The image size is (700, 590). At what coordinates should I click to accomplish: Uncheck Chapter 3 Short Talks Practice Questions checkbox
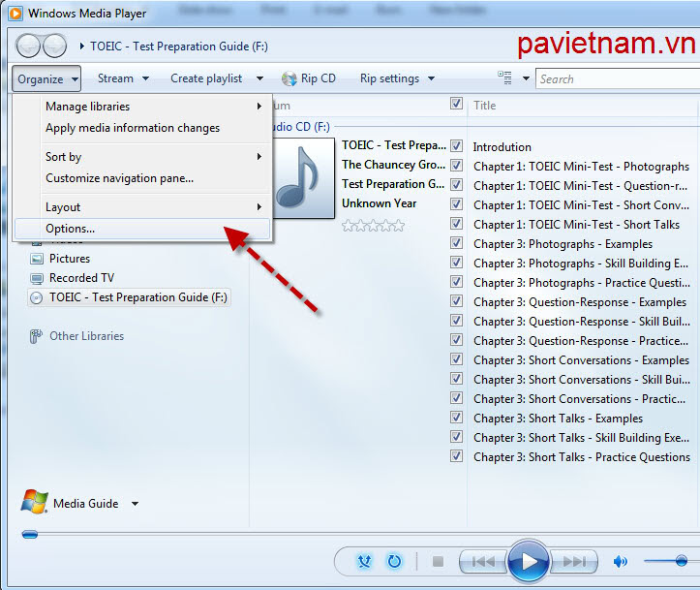456,456
